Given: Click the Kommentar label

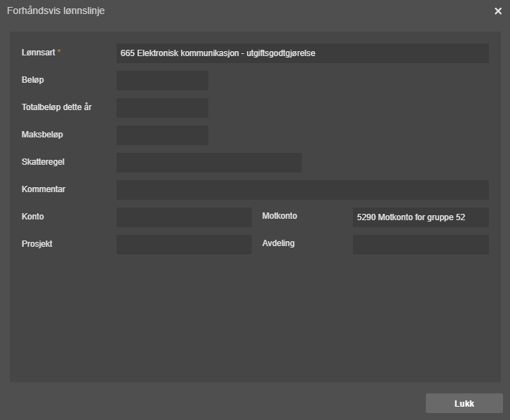Looking at the screenshot, I should pyautogui.click(x=43, y=189).
